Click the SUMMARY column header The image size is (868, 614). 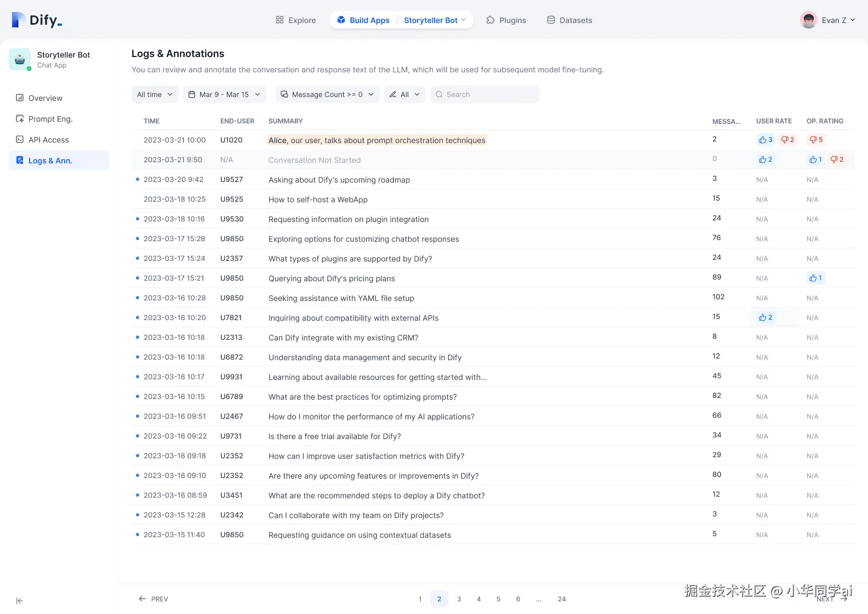285,121
